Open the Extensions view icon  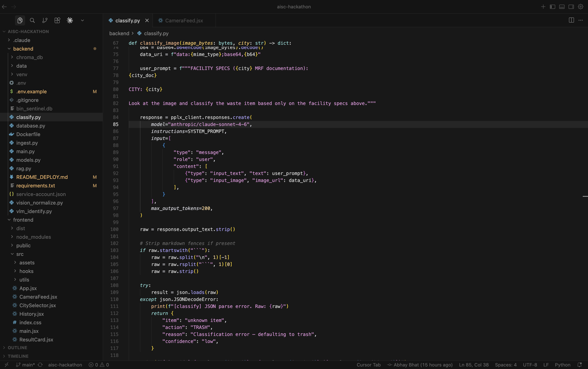(57, 20)
